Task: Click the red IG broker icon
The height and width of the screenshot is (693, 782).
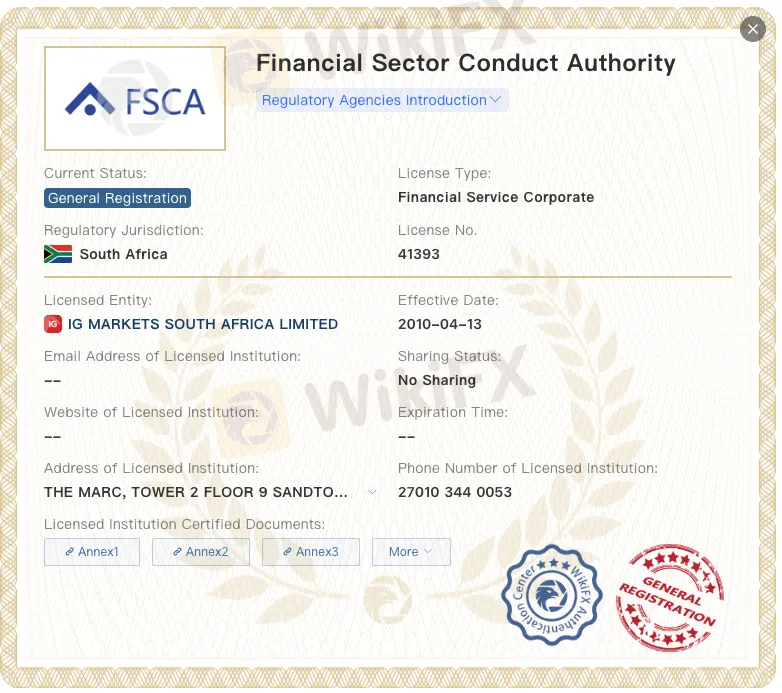Action: [x=53, y=324]
